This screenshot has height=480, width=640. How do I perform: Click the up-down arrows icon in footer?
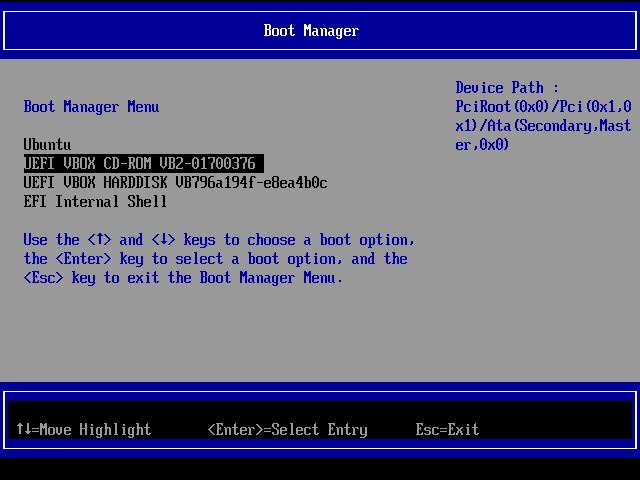(24, 429)
